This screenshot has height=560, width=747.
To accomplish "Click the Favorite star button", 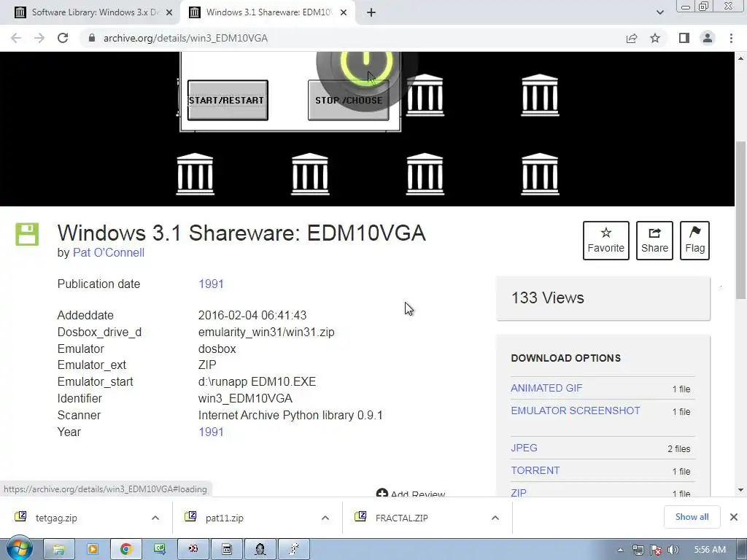I will click(x=605, y=241).
